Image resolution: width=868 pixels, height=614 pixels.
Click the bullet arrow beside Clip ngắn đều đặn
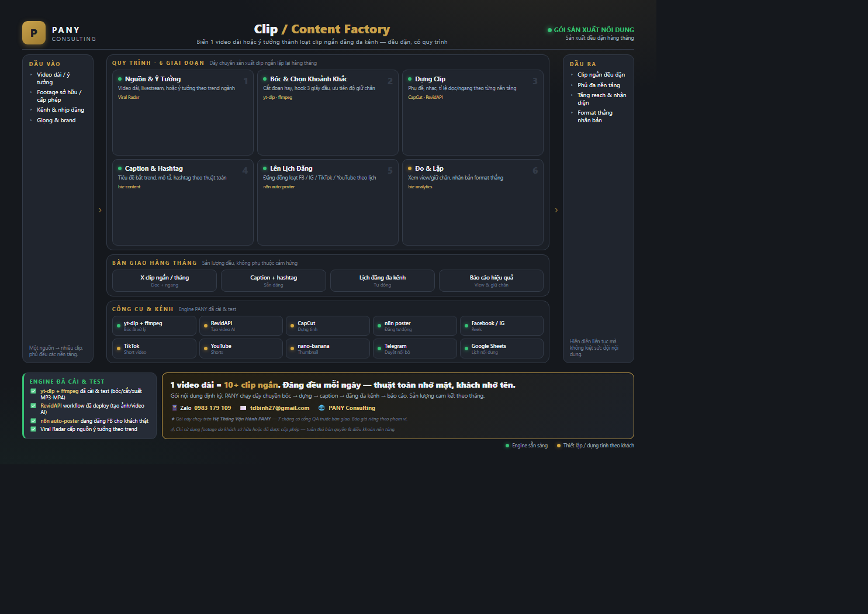pos(572,75)
